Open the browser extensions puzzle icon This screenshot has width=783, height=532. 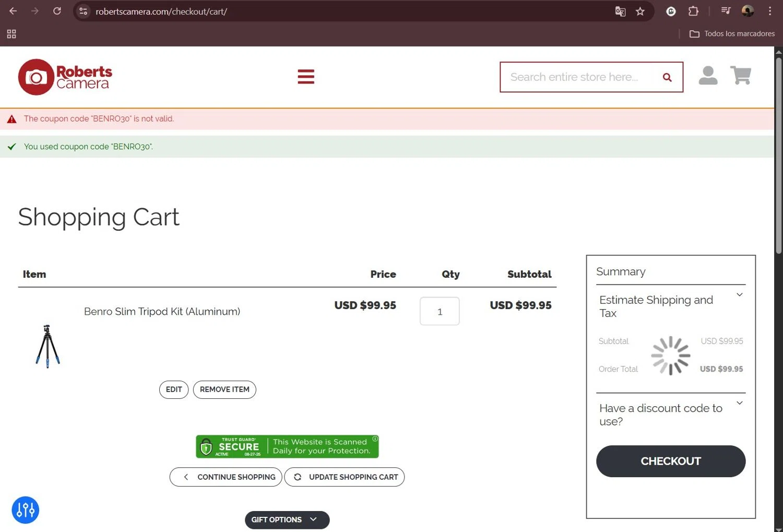693,11
